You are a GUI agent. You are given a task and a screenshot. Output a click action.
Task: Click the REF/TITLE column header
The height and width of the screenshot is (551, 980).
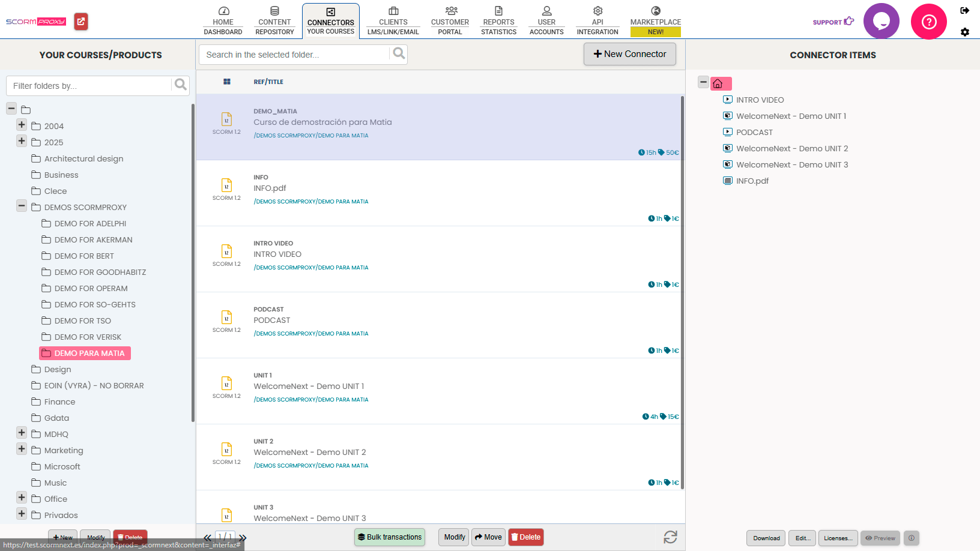point(268,82)
